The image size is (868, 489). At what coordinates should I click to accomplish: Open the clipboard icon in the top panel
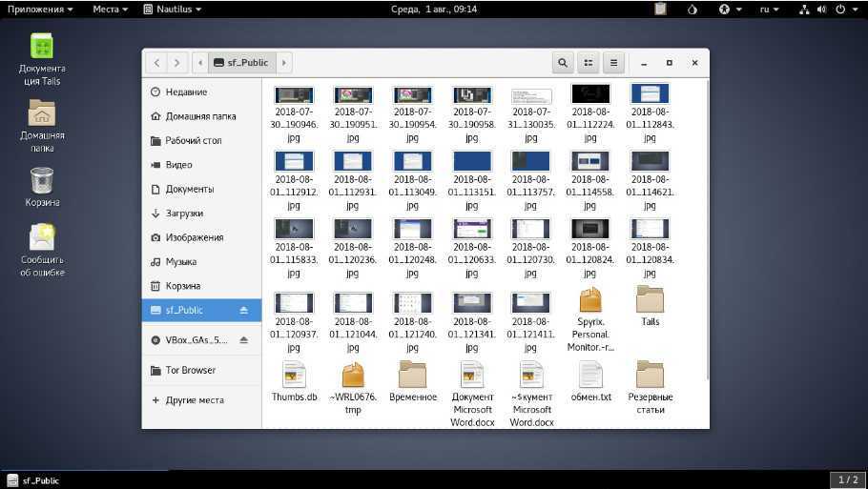coord(660,10)
